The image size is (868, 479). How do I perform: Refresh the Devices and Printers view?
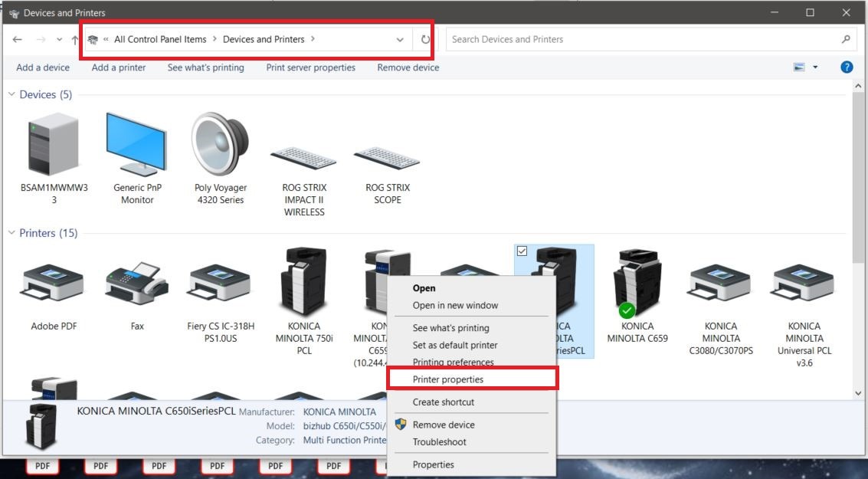click(425, 40)
